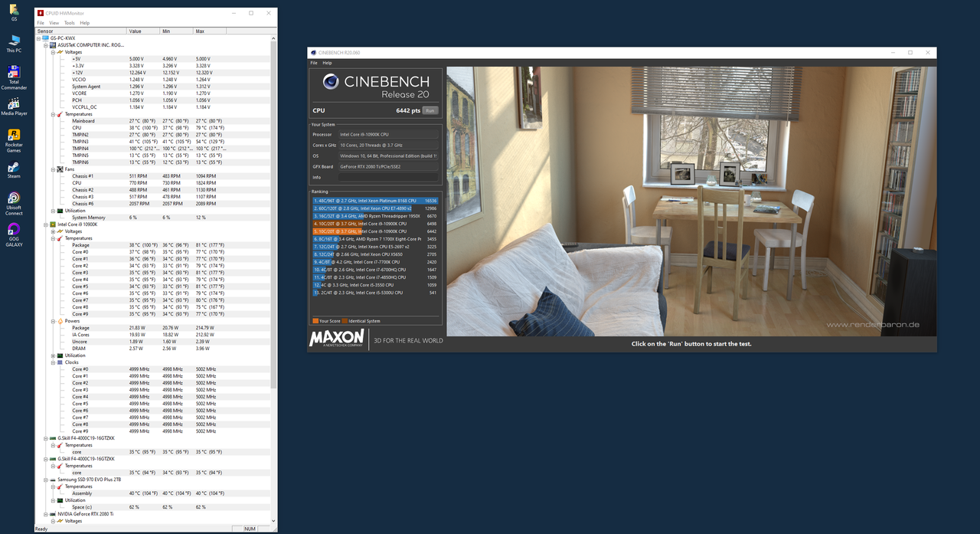Open HWMonitor File menu
Screen dimensions: 980x534
click(41, 23)
